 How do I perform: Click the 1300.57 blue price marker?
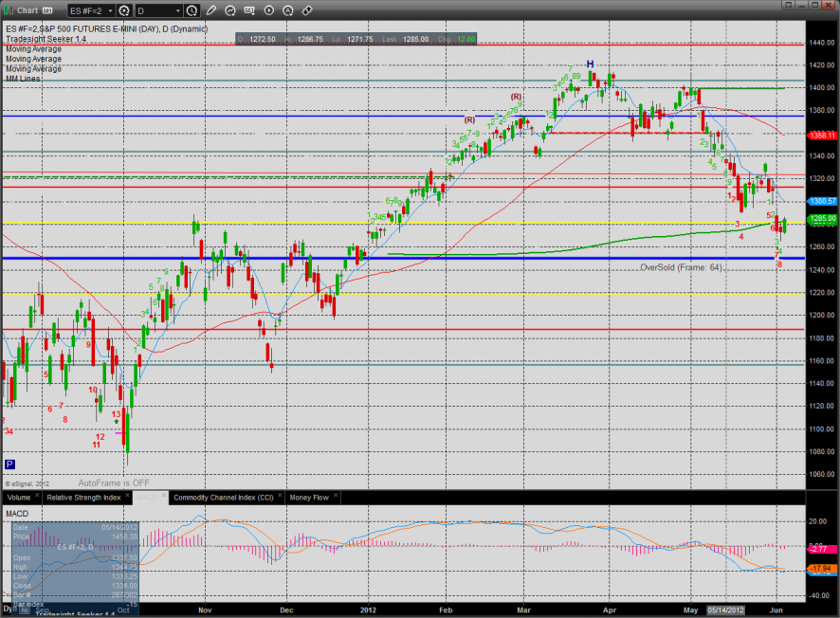click(x=822, y=201)
